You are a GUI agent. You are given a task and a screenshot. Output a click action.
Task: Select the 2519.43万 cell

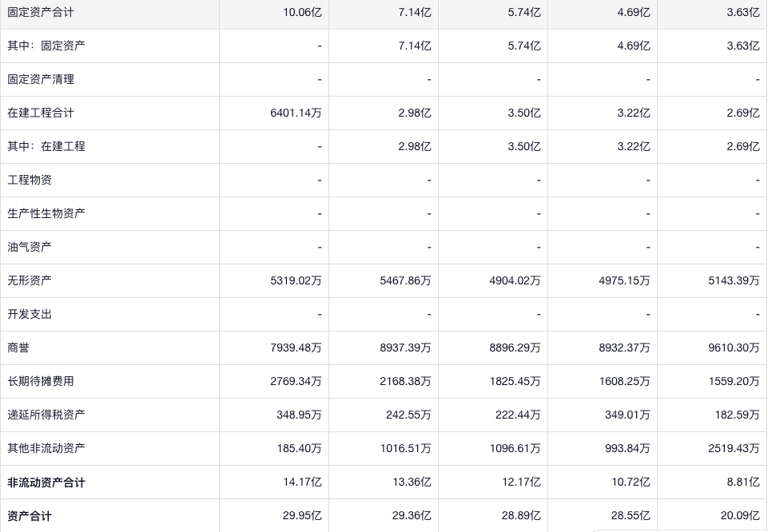tap(734, 448)
